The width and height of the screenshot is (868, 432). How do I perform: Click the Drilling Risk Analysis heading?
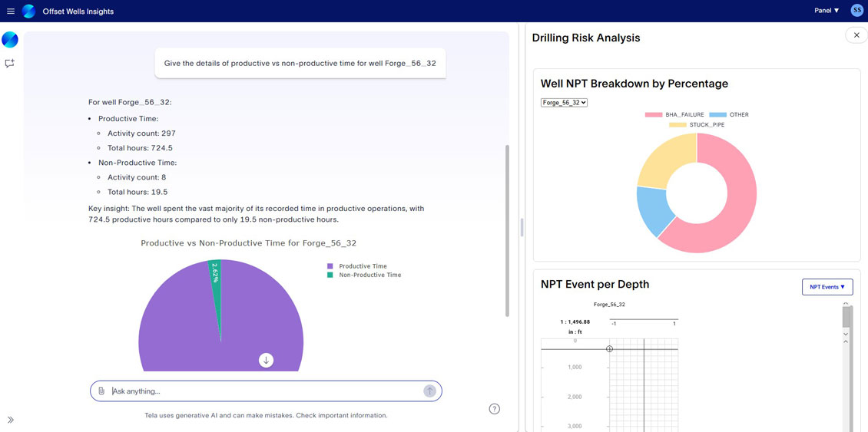[586, 38]
